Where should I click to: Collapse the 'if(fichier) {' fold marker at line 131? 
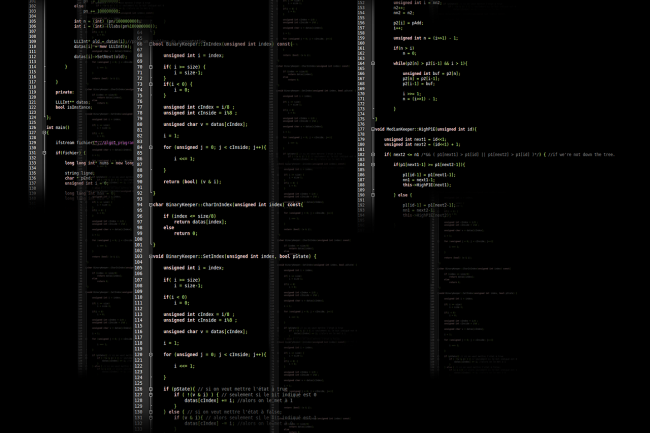pyautogui.click(x=44, y=153)
